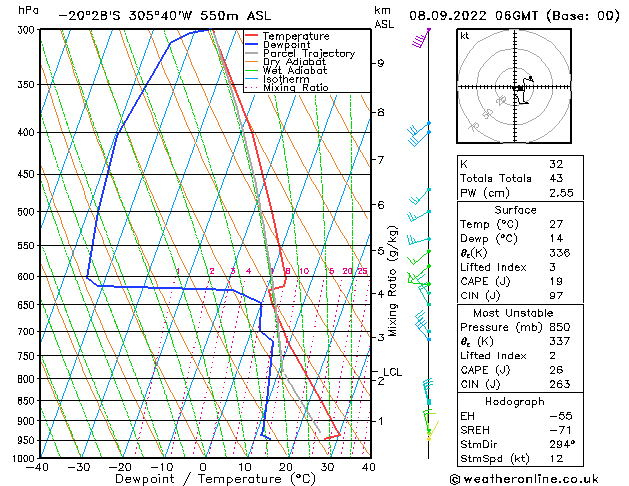This screenshot has width=629, height=486.
Task: Click the surface CIN value 97
Action: pos(556,296)
